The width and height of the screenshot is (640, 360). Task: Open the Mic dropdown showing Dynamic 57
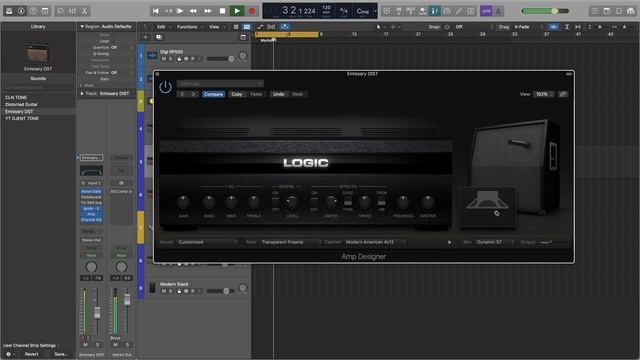click(494, 242)
